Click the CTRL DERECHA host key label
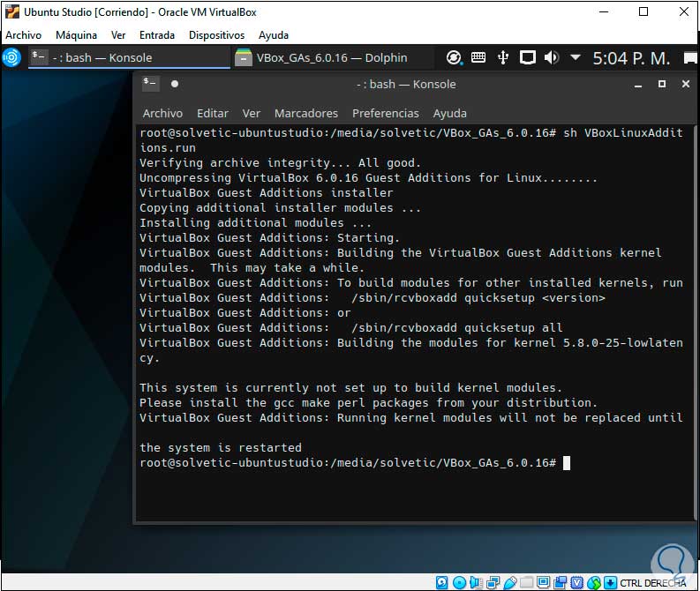The height and width of the screenshot is (591, 700). [653, 583]
